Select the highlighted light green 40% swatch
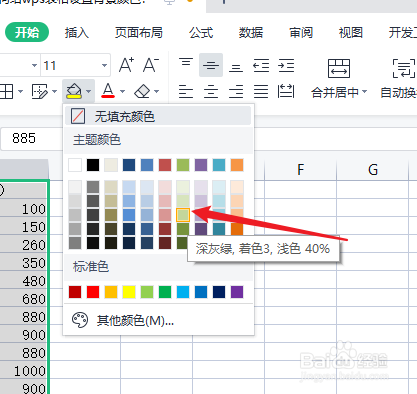This screenshot has width=417, height=394. (183, 215)
